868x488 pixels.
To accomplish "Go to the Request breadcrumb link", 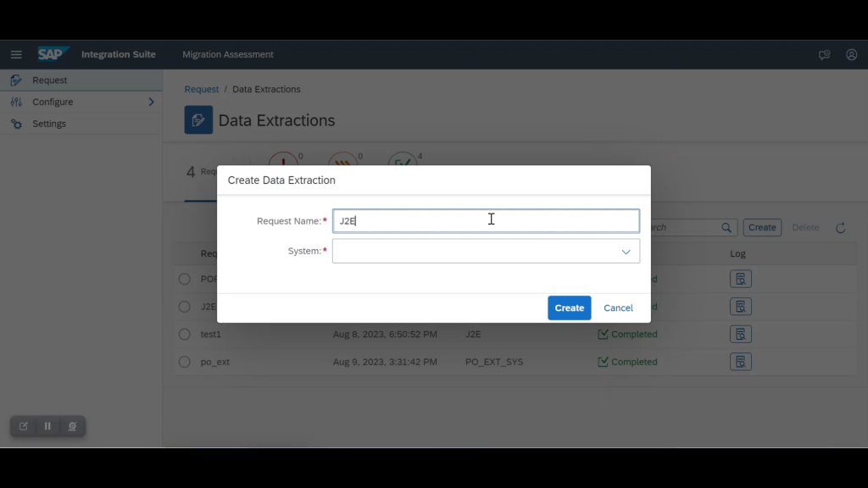I will coord(202,89).
